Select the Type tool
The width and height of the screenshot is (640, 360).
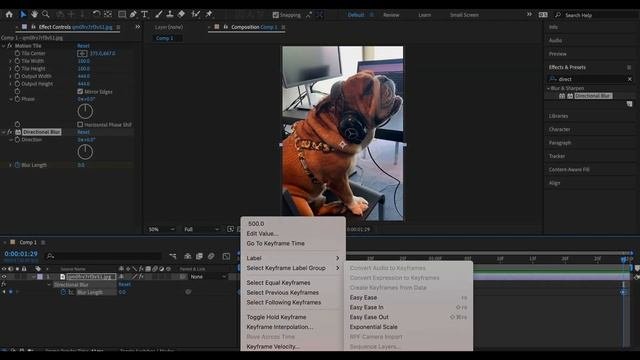pos(144,14)
